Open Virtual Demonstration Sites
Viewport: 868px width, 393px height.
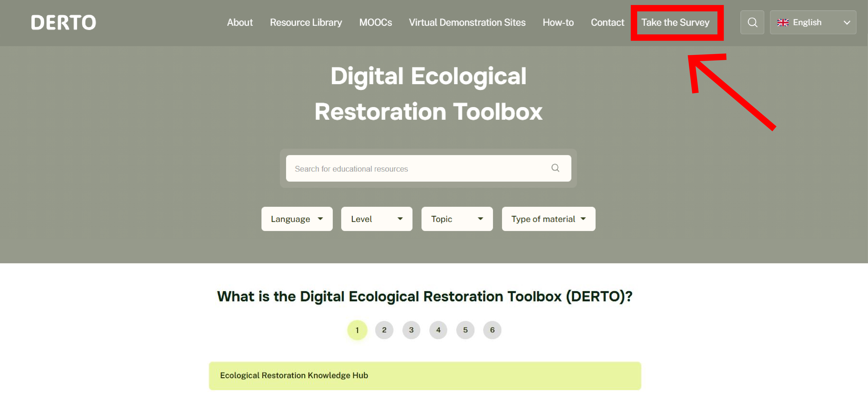467,22
